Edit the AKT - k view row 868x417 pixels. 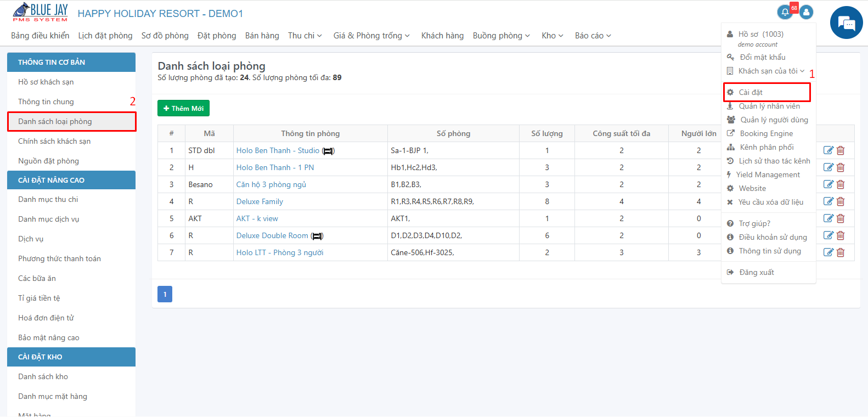point(828,218)
